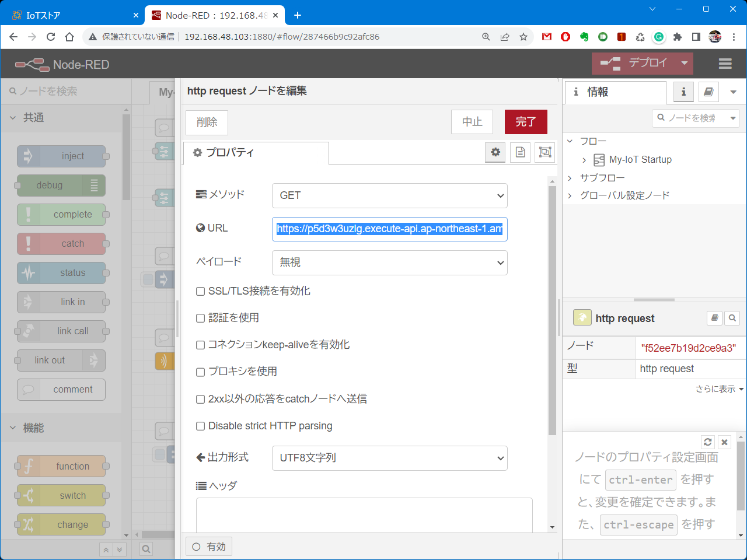Close the tips box with X icon

pyautogui.click(x=724, y=442)
